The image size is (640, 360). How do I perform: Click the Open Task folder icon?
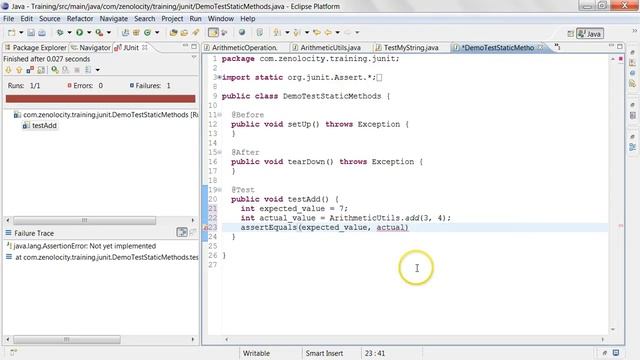pyautogui.click(x=184, y=33)
